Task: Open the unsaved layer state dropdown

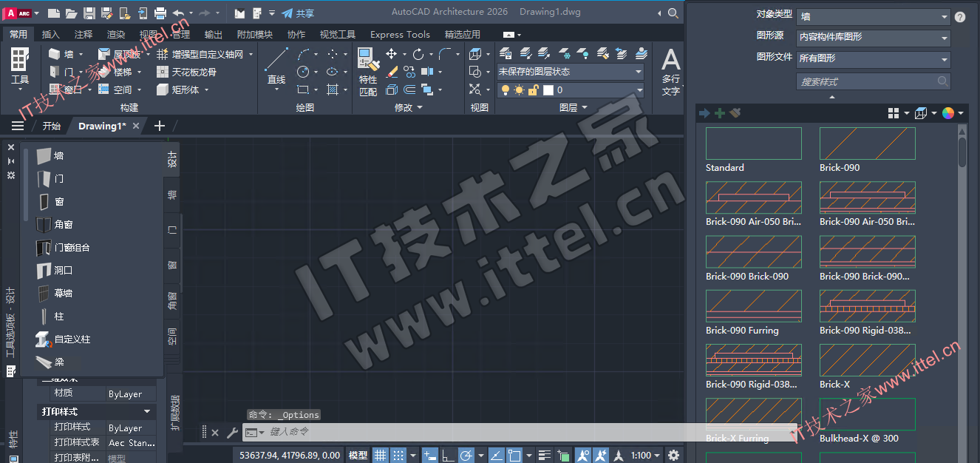Action: [x=571, y=72]
